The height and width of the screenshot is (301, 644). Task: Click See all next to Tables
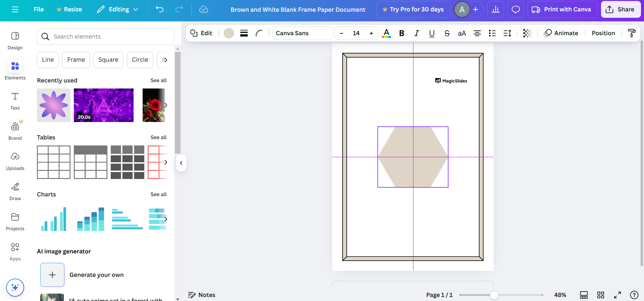click(x=158, y=137)
